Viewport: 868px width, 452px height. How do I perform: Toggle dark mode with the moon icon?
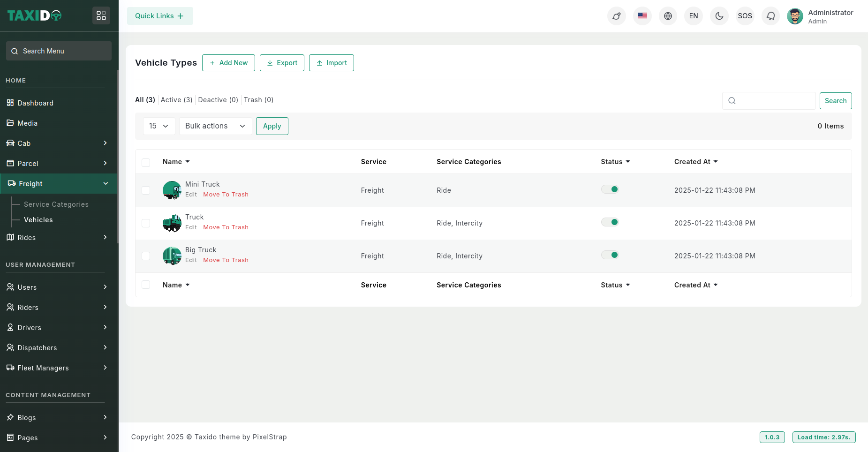tap(719, 16)
